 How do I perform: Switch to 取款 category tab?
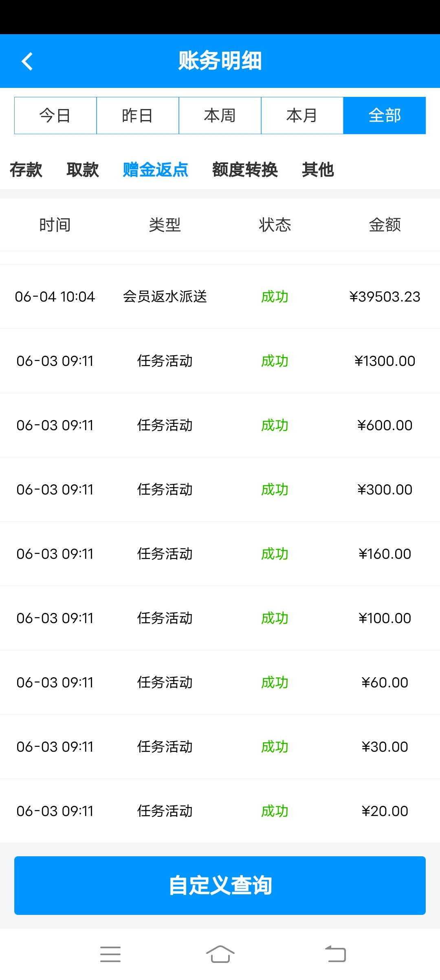(x=83, y=170)
